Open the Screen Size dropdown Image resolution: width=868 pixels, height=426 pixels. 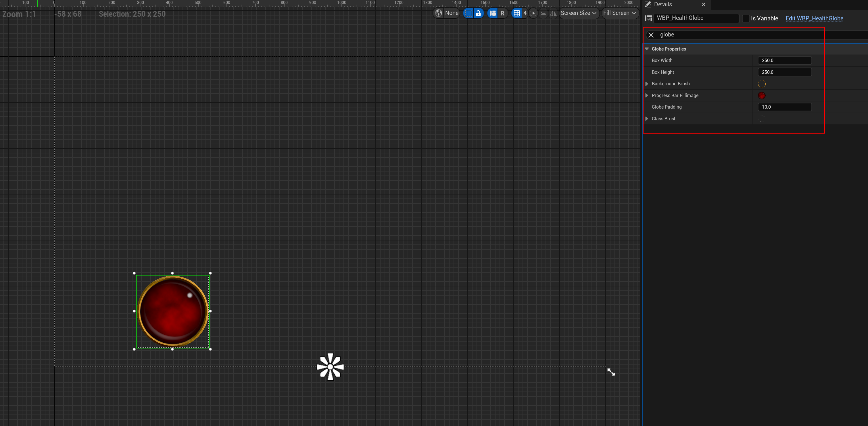coord(578,13)
